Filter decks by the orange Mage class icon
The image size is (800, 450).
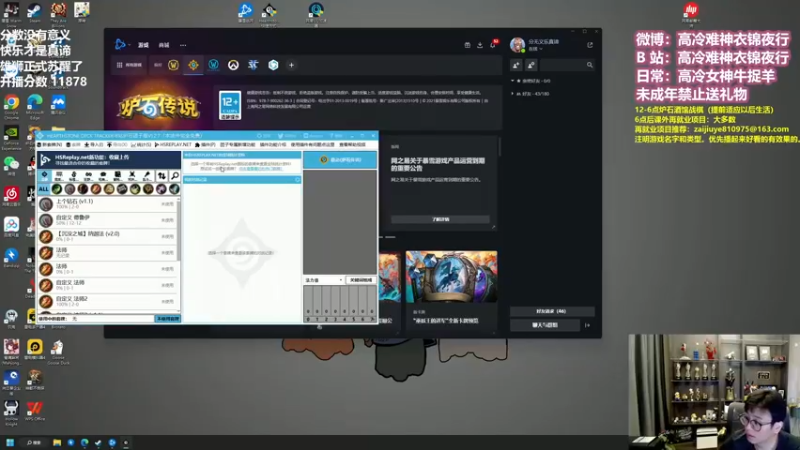click(96, 189)
